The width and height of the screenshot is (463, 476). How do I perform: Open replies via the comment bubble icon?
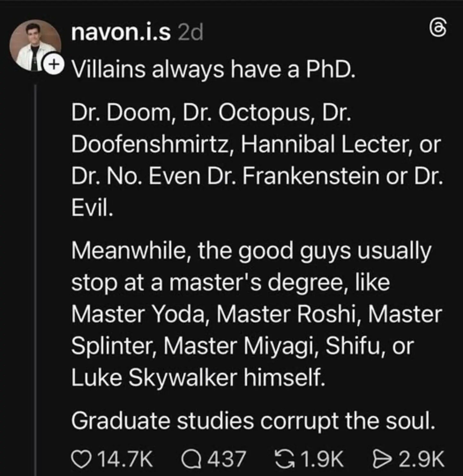click(191, 459)
